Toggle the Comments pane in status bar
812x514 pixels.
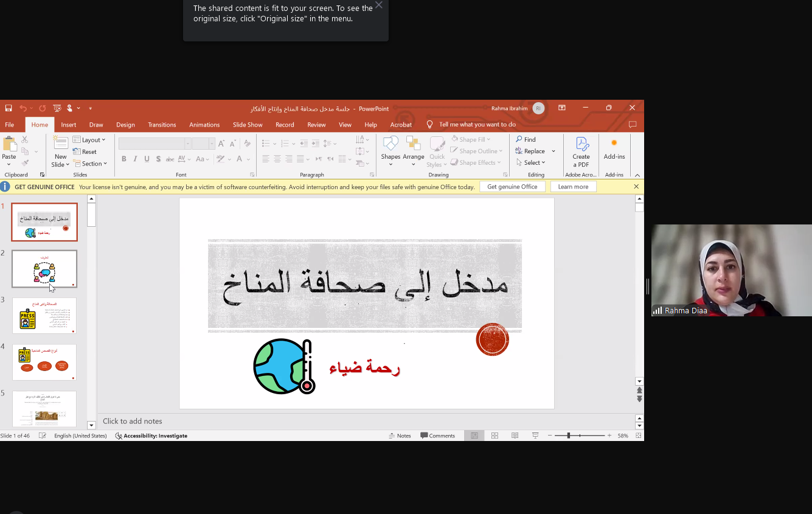pyautogui.click(x=438, y=436)
